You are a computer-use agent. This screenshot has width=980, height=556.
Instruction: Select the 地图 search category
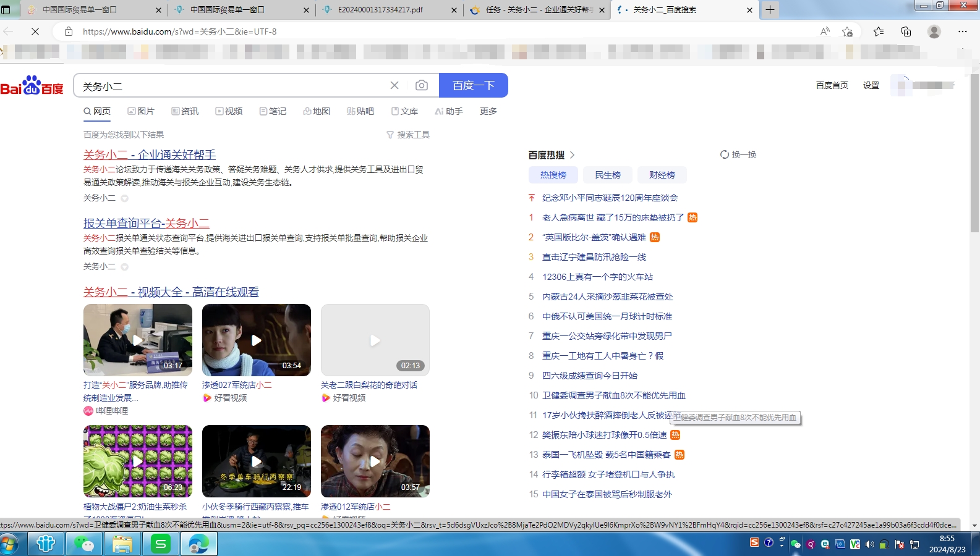317,111
